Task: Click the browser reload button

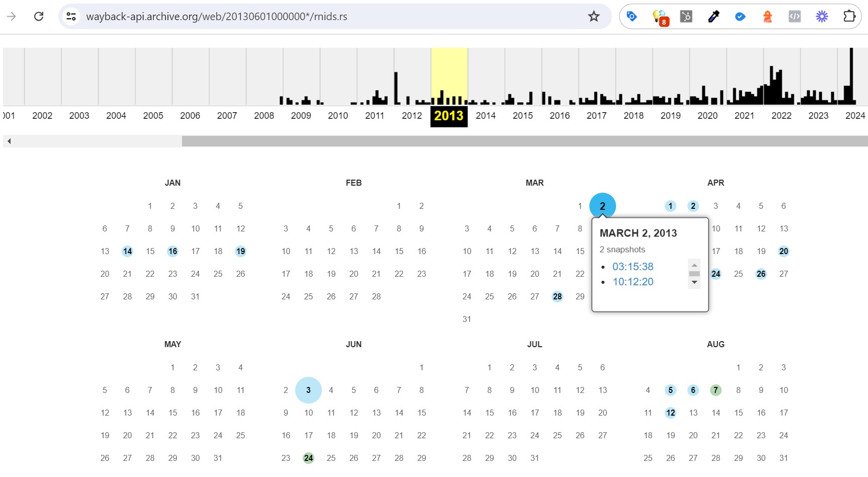Action: (39, 17)
